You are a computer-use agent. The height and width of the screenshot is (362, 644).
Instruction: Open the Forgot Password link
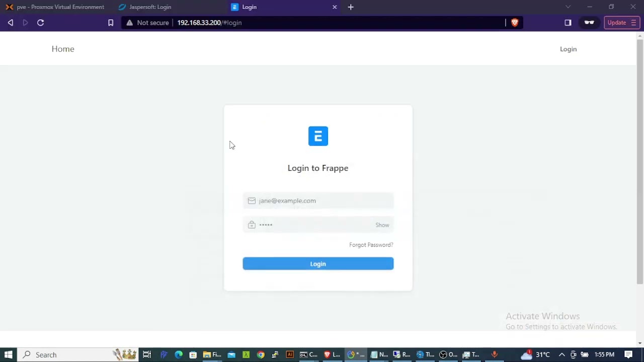point(371,245)
